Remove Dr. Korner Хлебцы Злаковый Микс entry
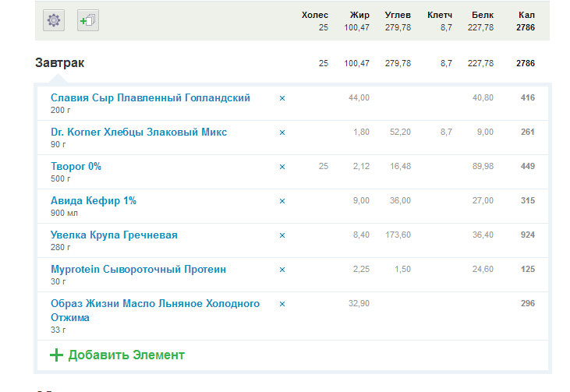570x392 pixels. 282,132
